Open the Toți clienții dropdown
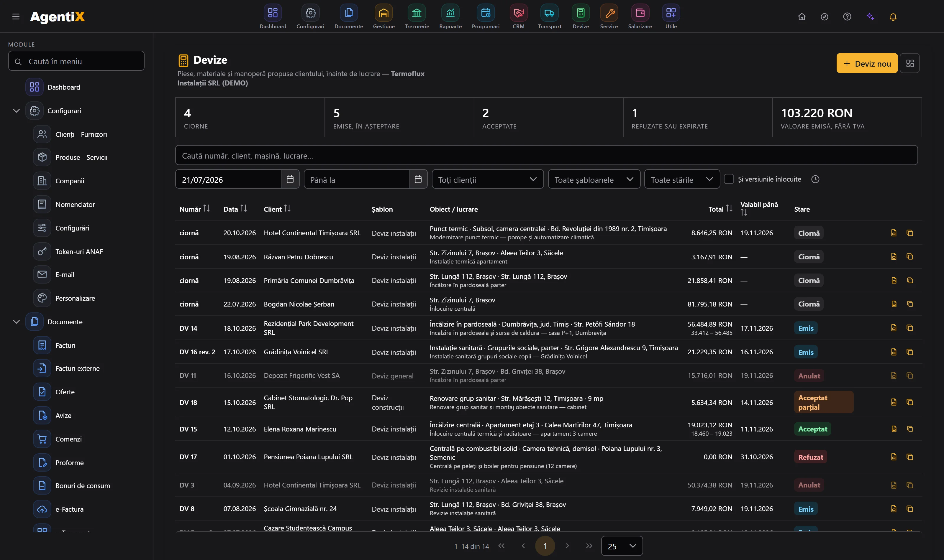944x560 pixels. tap(487, 179)
